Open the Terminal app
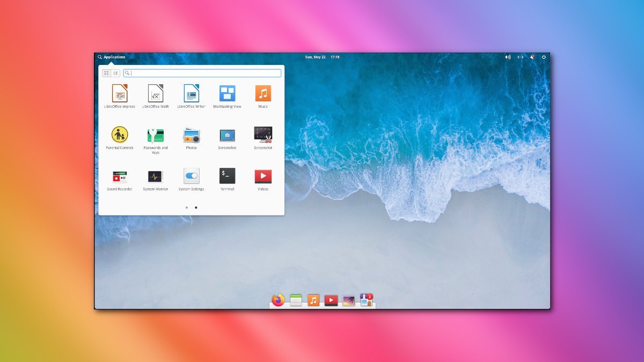 (227, 177)
